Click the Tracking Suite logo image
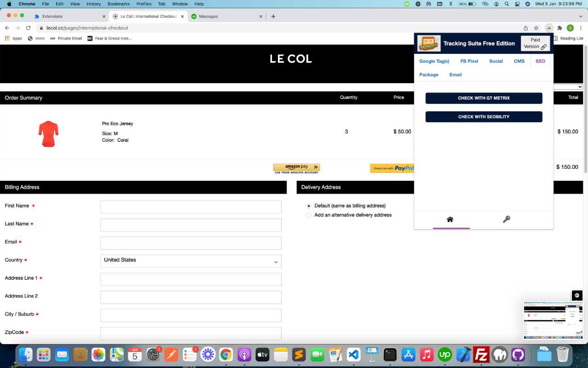 (x=429, y=43)
